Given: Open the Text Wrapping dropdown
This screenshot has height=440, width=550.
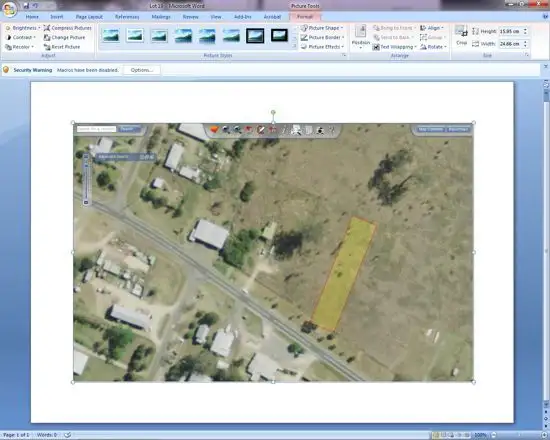Looking at the screenshot, I should tap(395, 47).
